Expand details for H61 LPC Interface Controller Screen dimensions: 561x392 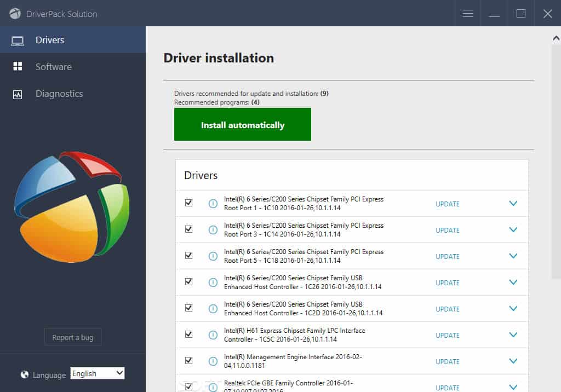[513, 335]
